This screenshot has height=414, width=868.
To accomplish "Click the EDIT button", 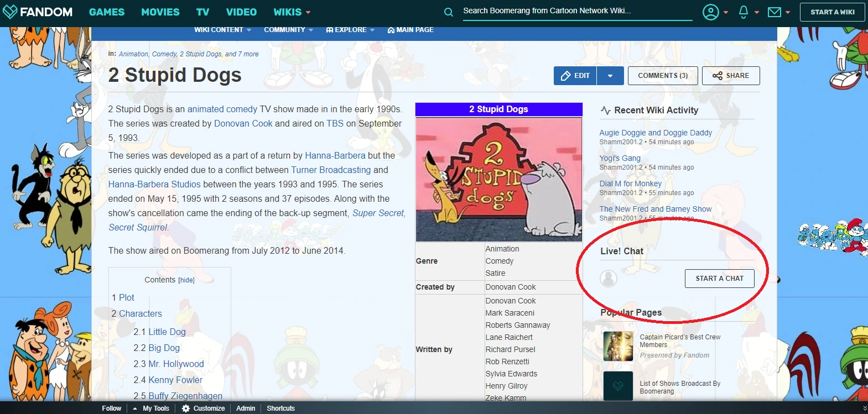I will (x=575, y=76).
